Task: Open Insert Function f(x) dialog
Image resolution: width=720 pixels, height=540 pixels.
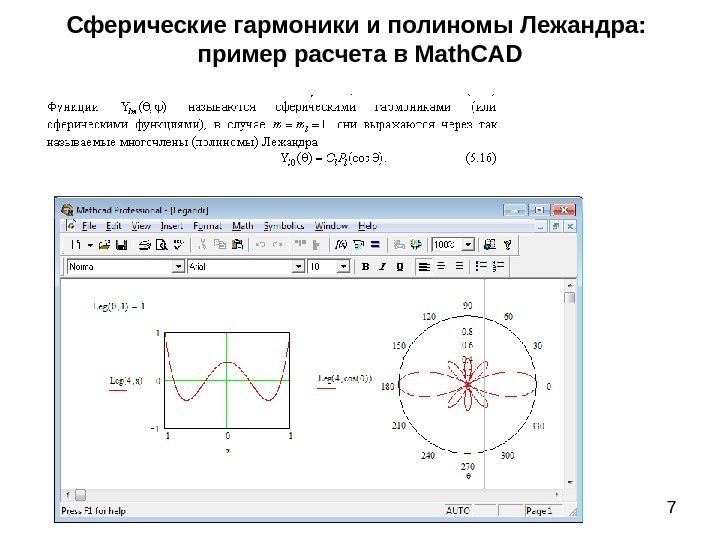Action: pos(340,244)
